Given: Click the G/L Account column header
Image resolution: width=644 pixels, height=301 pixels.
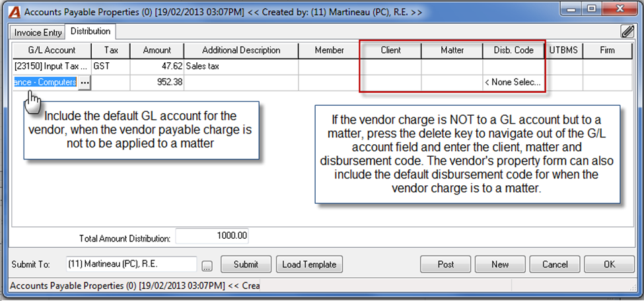Looking at the screenshot, I should 52,50.
